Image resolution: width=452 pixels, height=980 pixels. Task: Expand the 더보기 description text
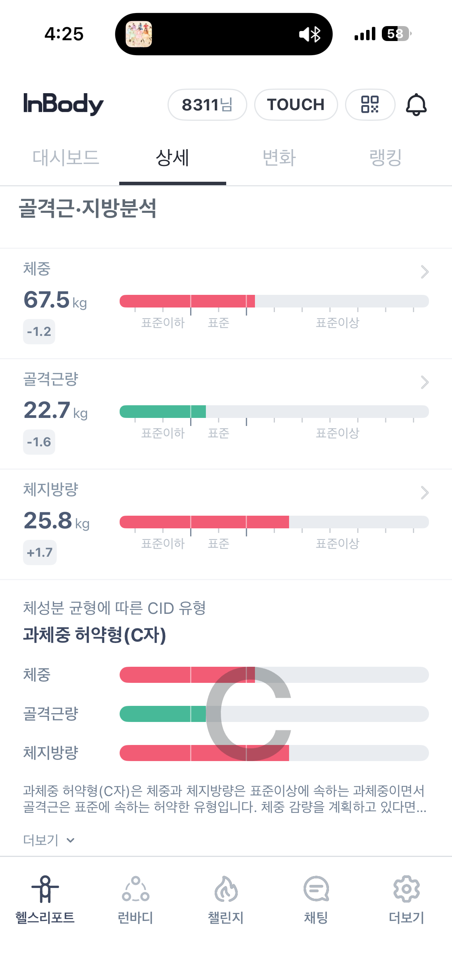coord(49,840)
